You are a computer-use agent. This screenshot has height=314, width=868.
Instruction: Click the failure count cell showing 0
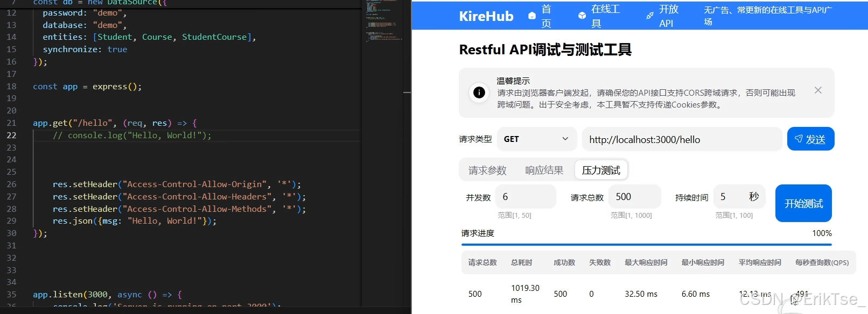click(591, 294)
